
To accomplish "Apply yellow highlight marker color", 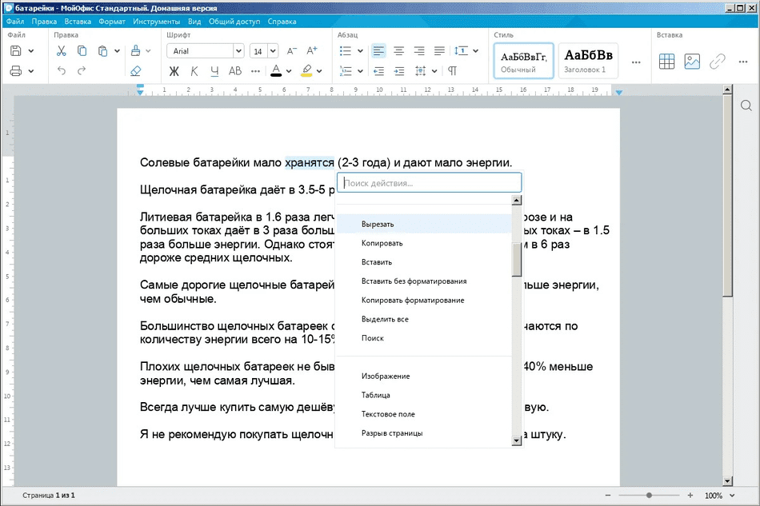I will [306, 71].
